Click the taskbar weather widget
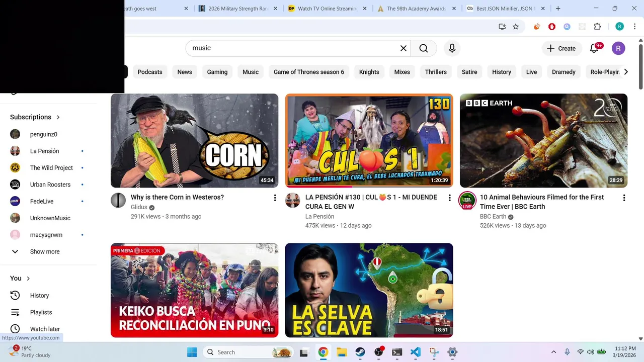644x362 pixels. click(x=30, y=351)
